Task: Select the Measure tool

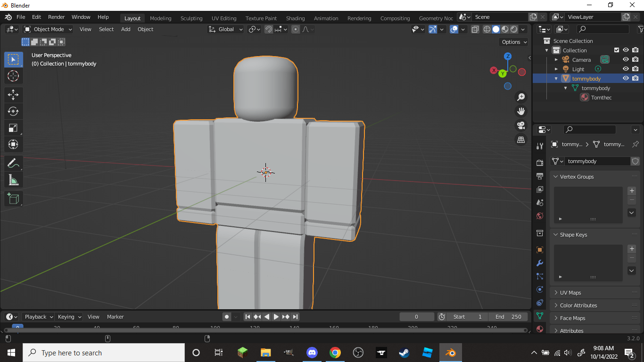Action: (13, 180)
